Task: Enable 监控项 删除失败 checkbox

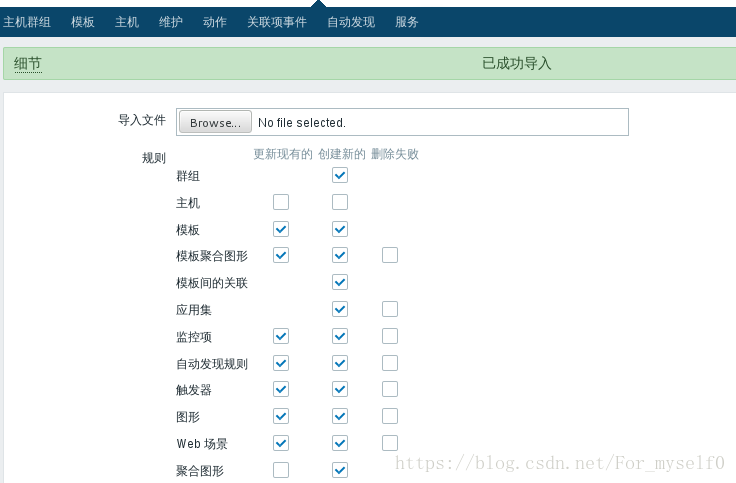Action: (x=390, y=336)
